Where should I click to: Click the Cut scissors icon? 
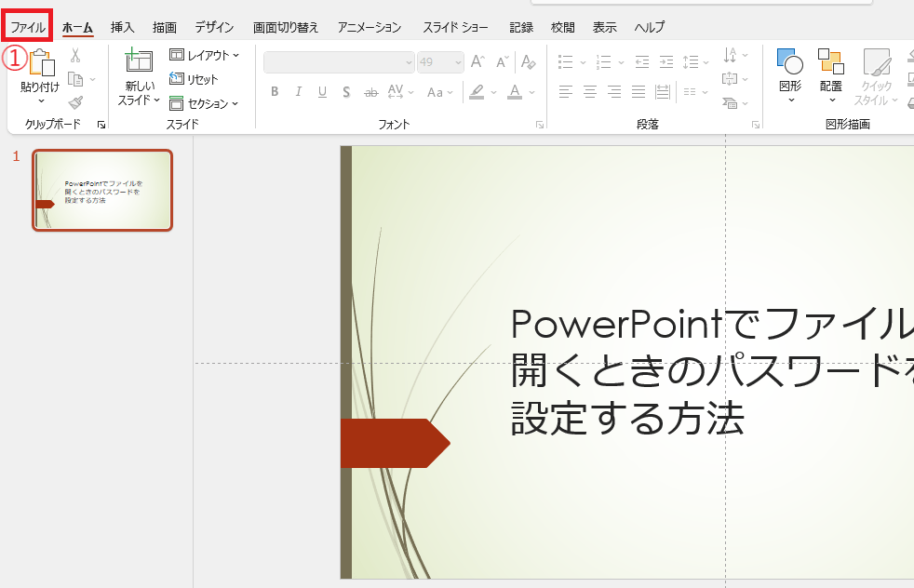click(75, 56)
